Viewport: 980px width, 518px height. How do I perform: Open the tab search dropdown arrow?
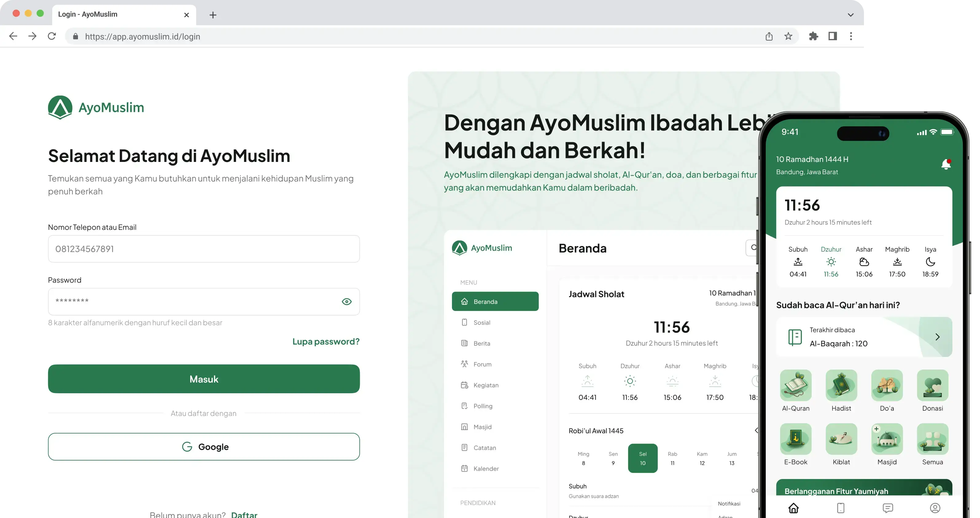(851, 15)
